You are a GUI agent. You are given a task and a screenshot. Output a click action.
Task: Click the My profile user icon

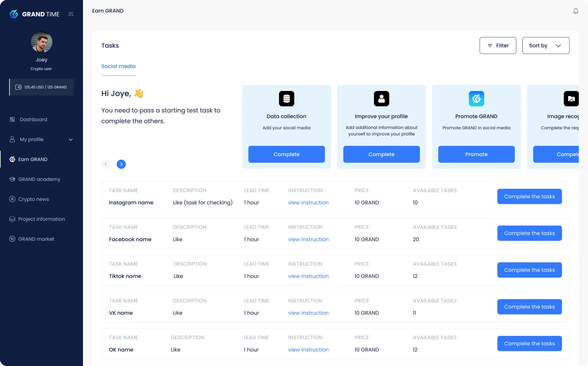click(12, 139)
